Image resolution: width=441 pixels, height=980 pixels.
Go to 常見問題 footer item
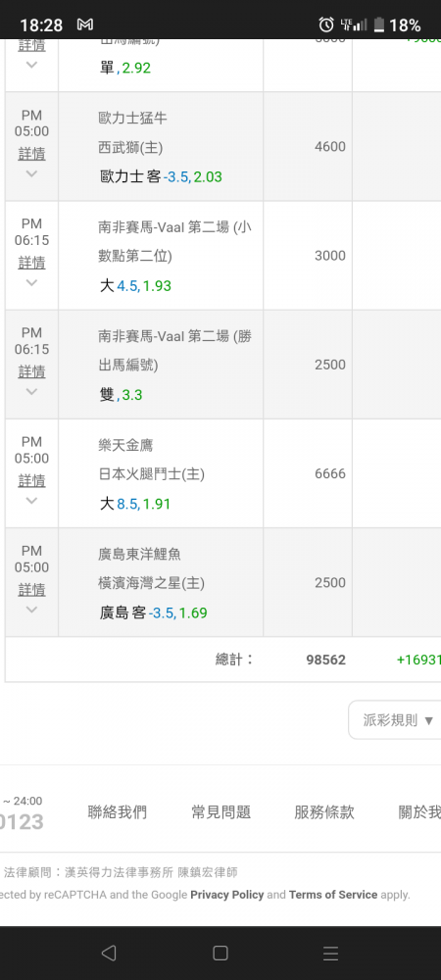pos(221,811)
